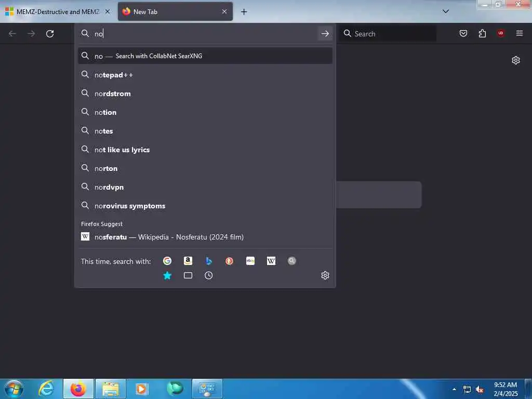Open a new tab with plus button

point(244,12)
